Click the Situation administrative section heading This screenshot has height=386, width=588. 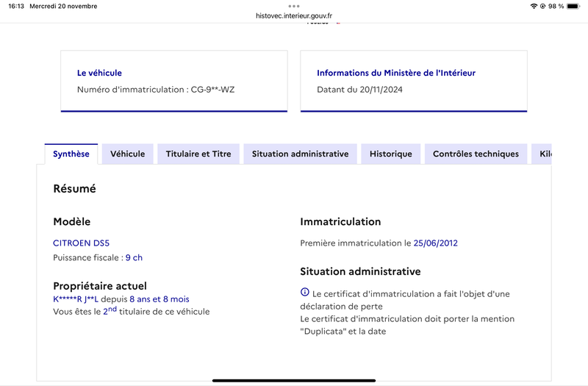pyautogui.click(x=360, y=271)
